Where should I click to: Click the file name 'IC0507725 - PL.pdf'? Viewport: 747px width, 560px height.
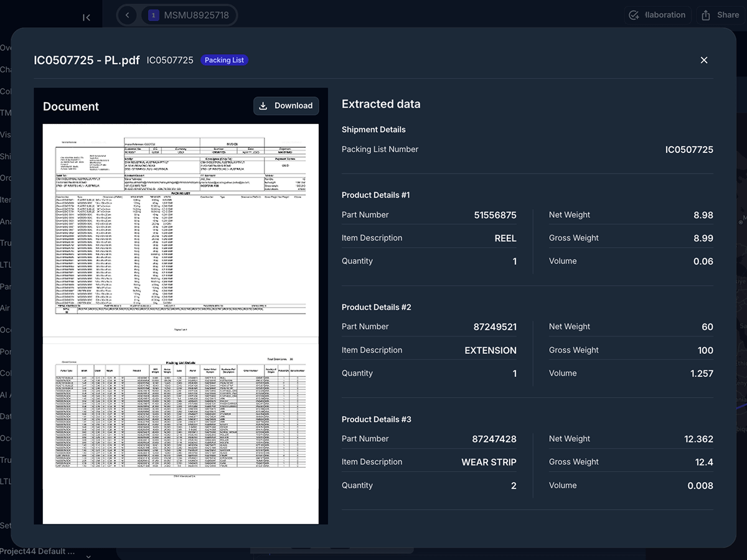pos(87,60)
